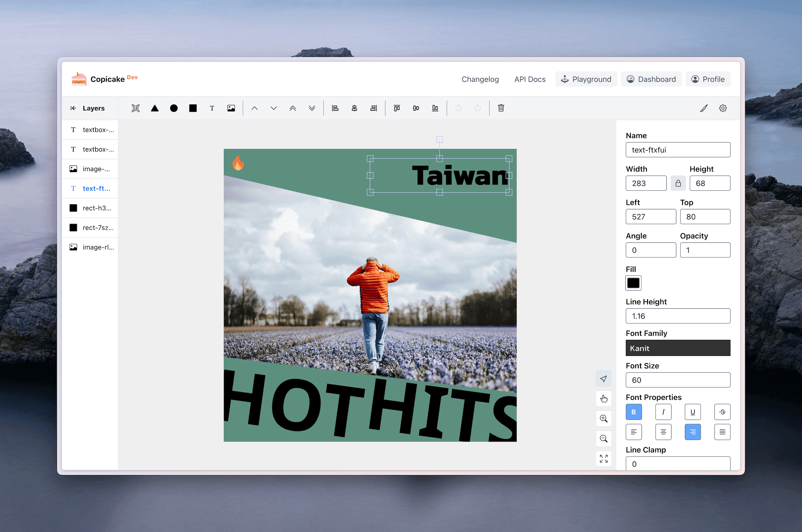This screenshot has height=532, width=802.
Task: Toggle strikethrough font property
Action: (x=722, y=412)
